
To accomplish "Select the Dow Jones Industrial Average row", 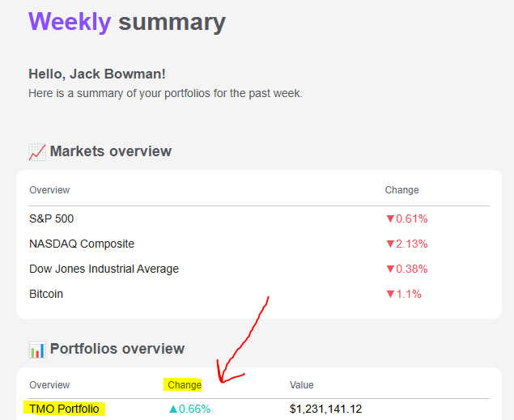I will click(x=259, y=269).
